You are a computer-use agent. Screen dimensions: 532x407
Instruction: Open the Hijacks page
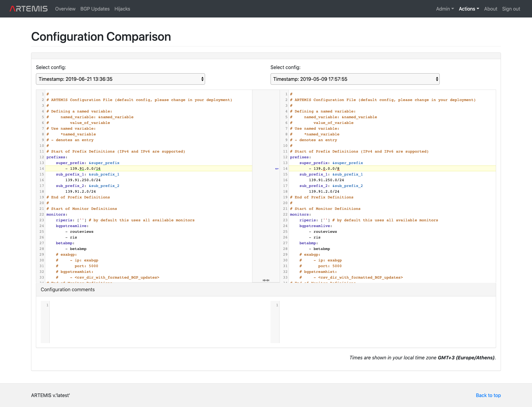pyautogui.click(x=122, y=9)
